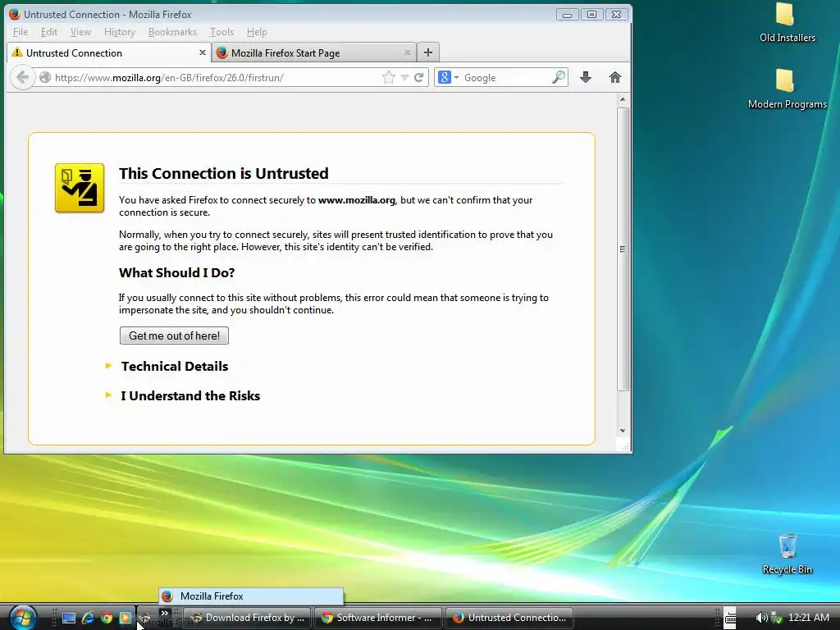The image size is (840, 630).
Task: Click the "This Connection is Untrusted" heading
Action: [224, 174]
